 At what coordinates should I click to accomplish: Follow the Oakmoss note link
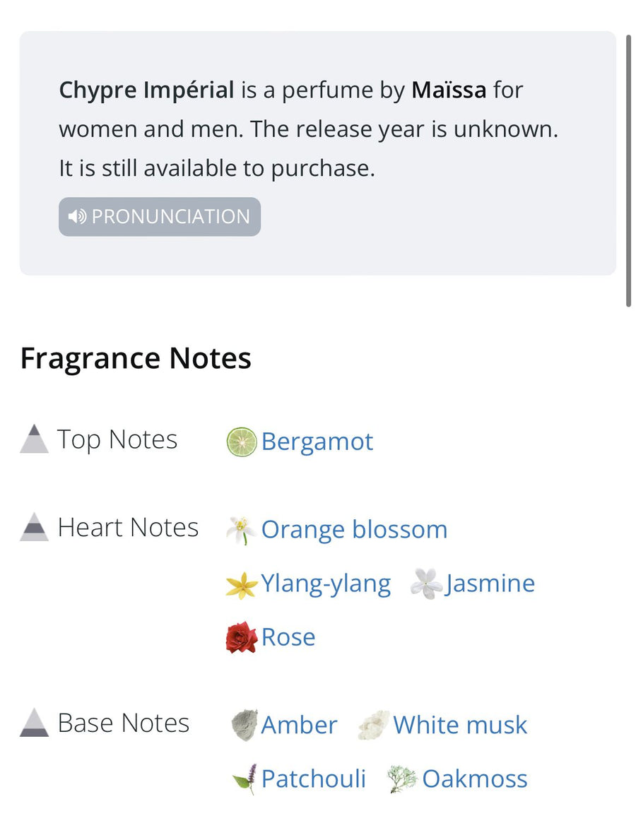(474, 779)
